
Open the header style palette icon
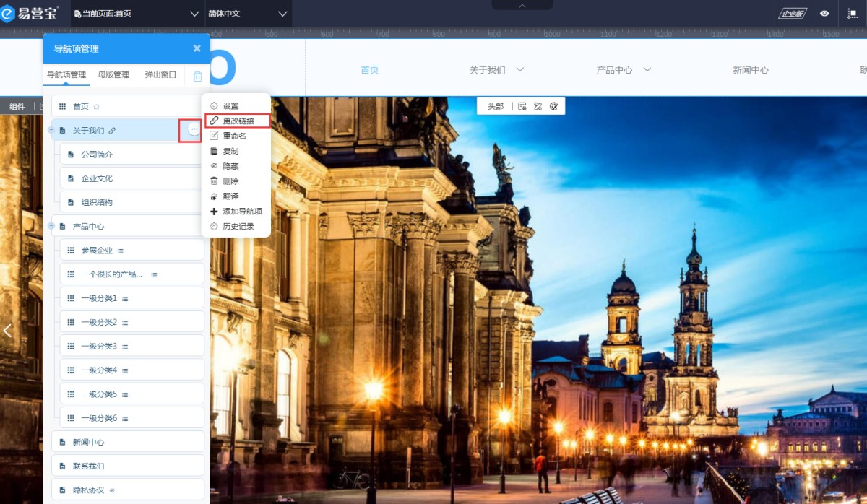coord(554,106)
